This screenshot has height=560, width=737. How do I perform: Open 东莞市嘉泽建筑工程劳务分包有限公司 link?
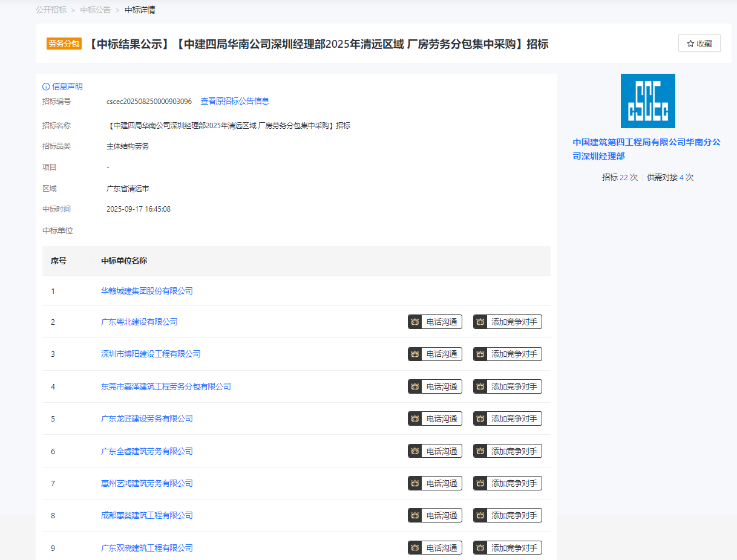[166, 386]
